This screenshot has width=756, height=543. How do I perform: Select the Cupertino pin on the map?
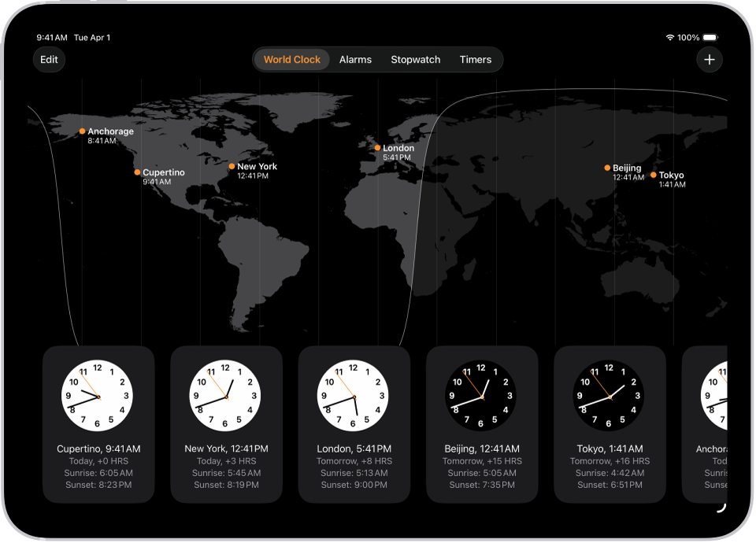137,172
